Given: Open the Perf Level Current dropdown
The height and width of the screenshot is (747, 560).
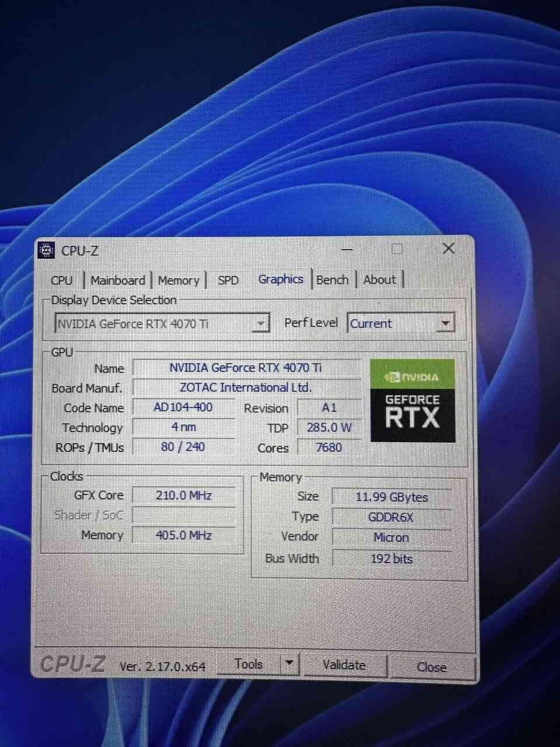Looking at the screenshot, I should click(x=400, y=323).
